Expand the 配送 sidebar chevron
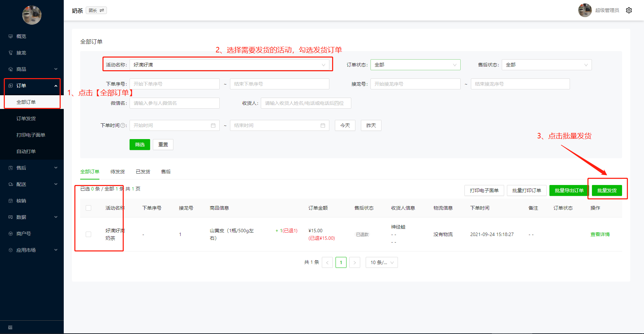Image resolution: width=644 pixels, height=334 pixels. pyautogui.click(x=56, y=184)
